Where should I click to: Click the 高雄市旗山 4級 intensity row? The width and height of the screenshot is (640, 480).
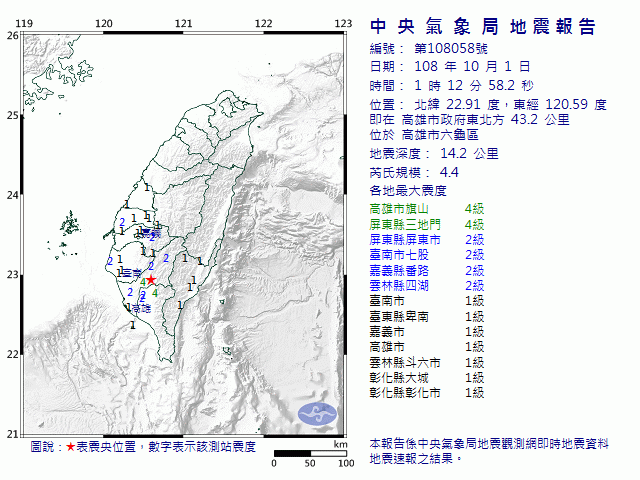pos(427,209)
